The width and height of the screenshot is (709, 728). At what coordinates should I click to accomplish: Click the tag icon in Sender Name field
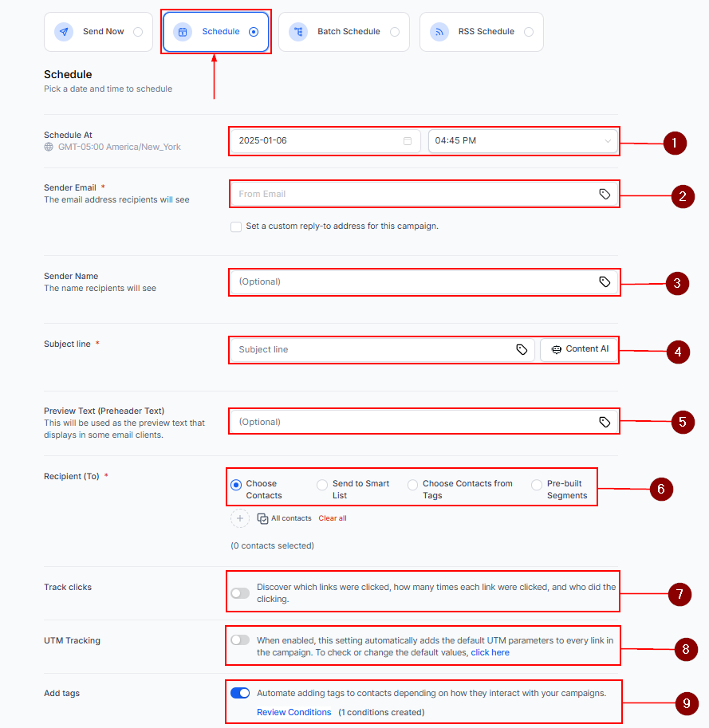click(605, 281)
